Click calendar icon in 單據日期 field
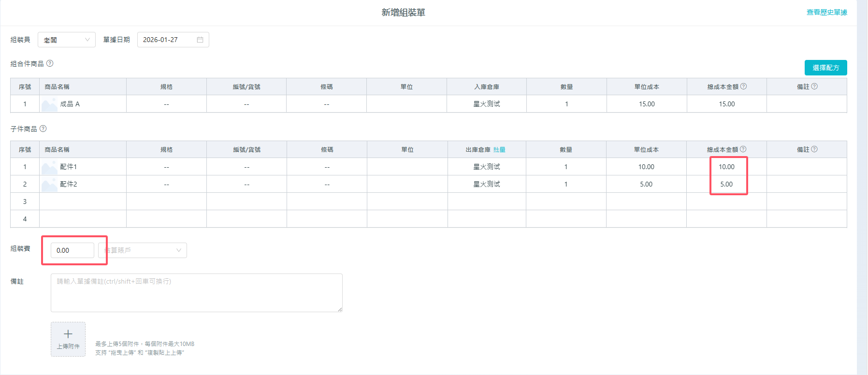This screenshot has height=375, width=868. point(200,40)
